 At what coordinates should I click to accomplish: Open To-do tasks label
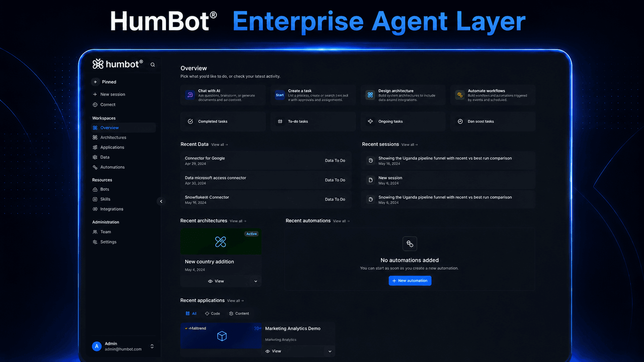pos(298,122)
